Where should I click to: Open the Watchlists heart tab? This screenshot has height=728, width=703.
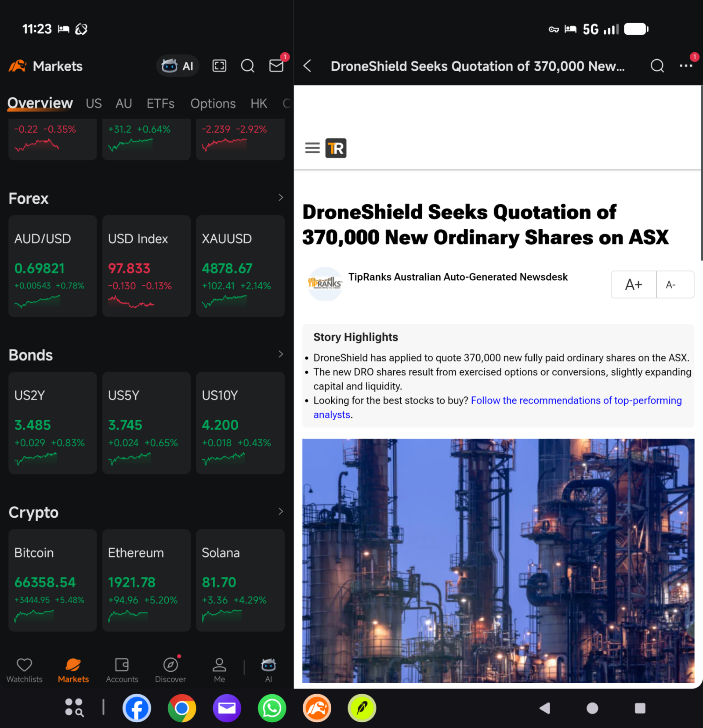tap(25, 670)
